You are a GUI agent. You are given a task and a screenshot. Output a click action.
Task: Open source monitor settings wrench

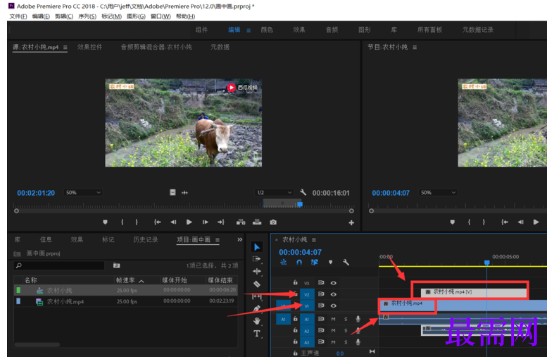point(303,192)
